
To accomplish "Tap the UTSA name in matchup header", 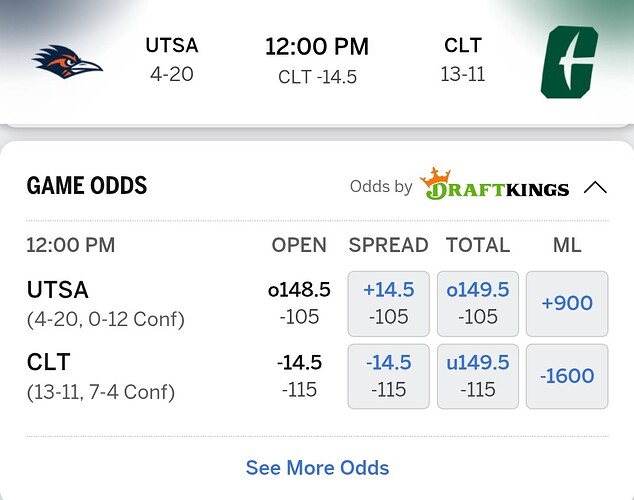I will 172,46.
